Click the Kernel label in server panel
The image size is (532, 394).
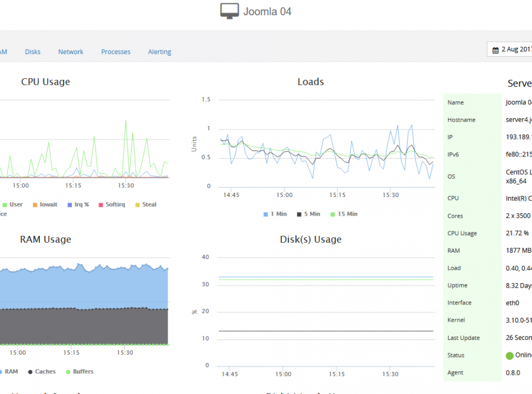pos(456,320)
